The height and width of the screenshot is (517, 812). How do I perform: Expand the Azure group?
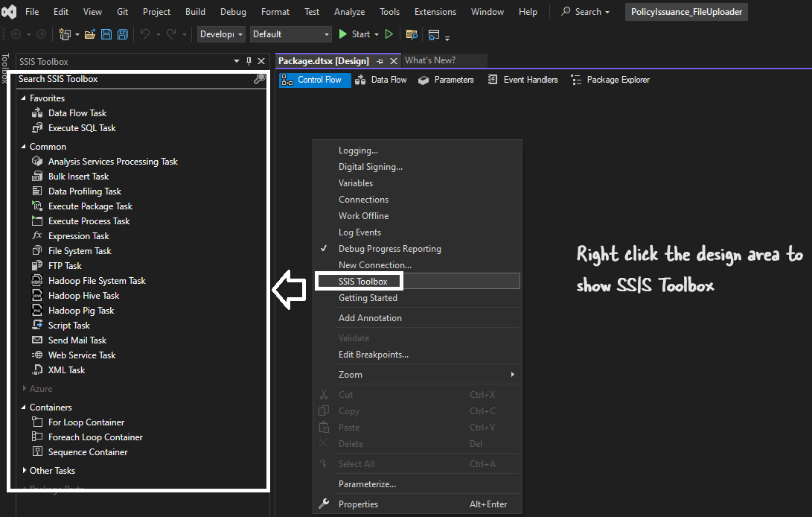click(x=24, y=388)
